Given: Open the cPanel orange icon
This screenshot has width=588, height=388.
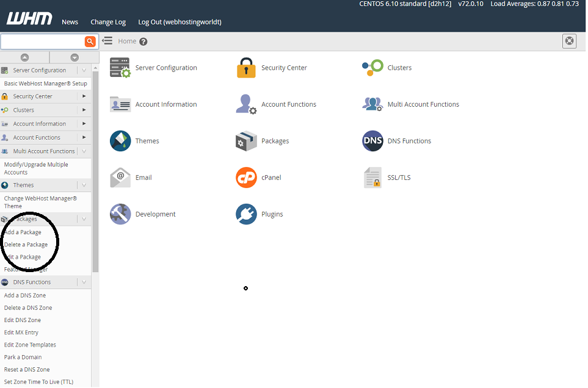Looking at the screenshot, I should pyautogui.click(x=246, y=178).
